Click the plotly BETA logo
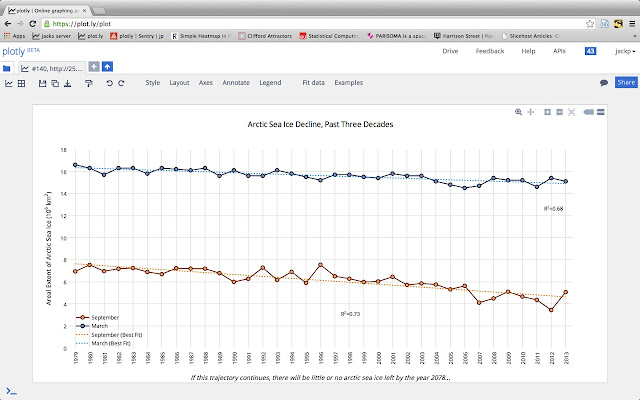 click(x=21, y=51)
